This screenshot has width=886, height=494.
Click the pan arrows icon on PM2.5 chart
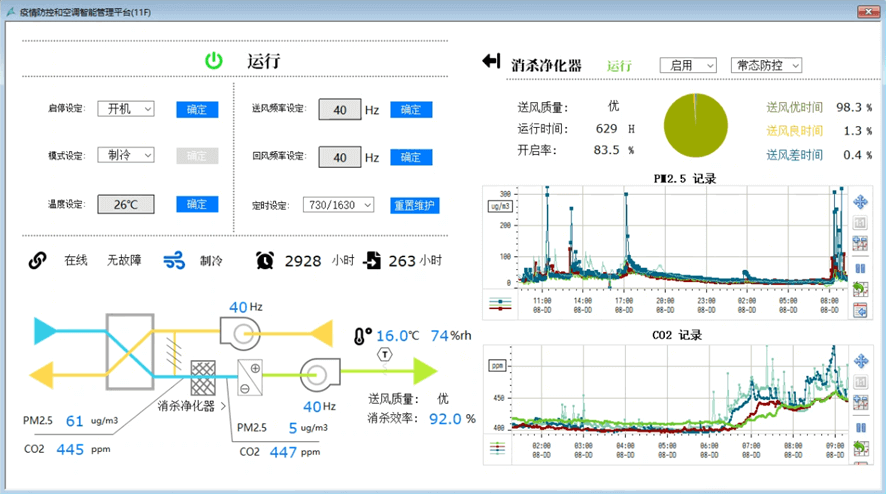tap(859, 202)
